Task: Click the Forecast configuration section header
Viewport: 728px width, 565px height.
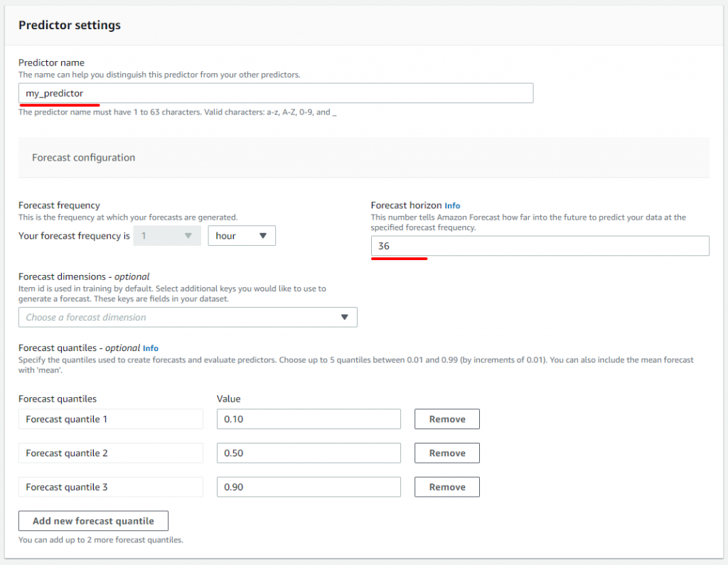Action: pyautogui.click(x=84, y=158)
